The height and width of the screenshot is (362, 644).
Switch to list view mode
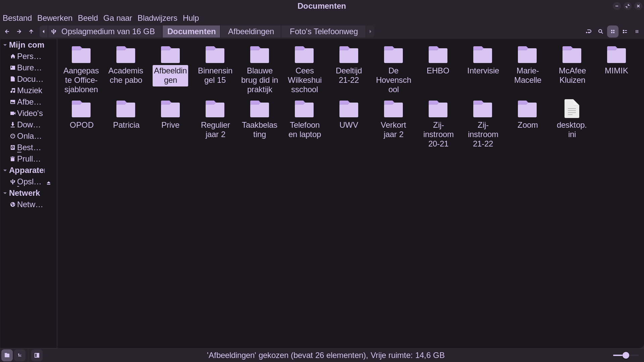click(625, 32)
